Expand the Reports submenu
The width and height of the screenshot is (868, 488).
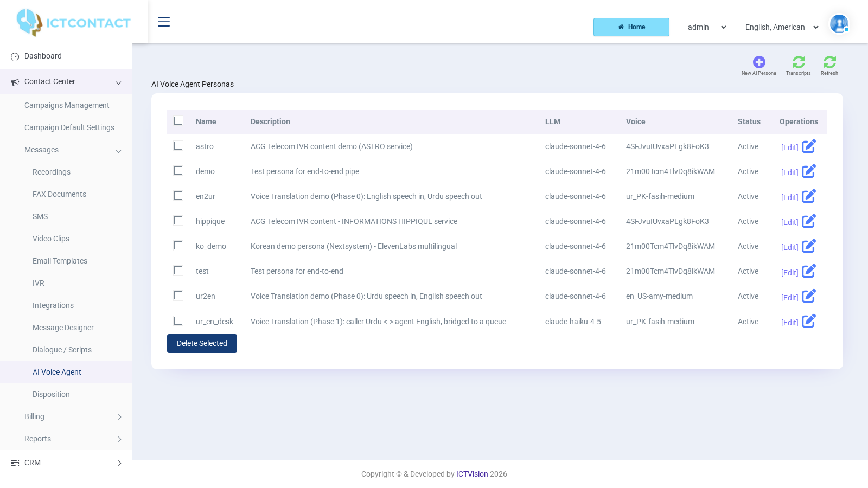pos(66,439)
